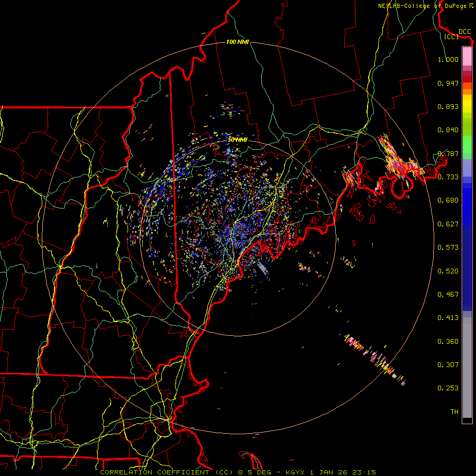Click the TH threshold label
This screenshot has height=476, width=476.
tap(454, 412)
